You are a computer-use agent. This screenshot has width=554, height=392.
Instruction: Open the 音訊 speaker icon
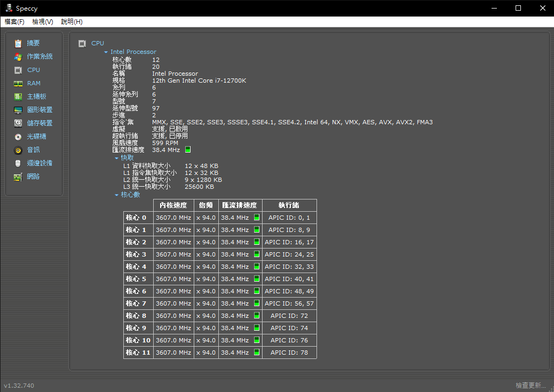click(x=18, y=150)
